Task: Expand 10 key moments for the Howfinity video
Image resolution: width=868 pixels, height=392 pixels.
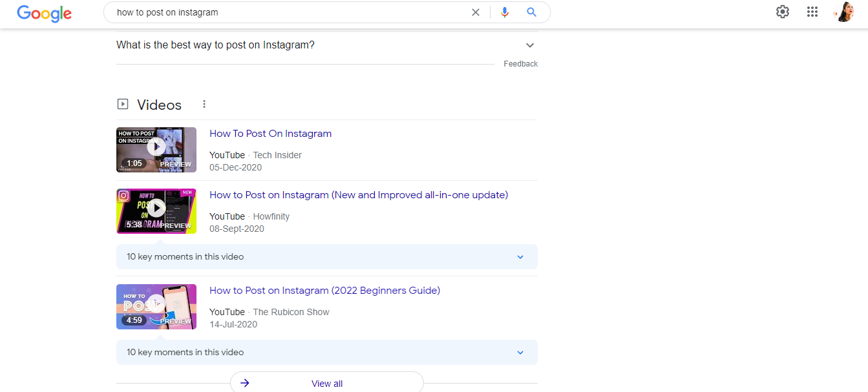Action: point(520,256)
